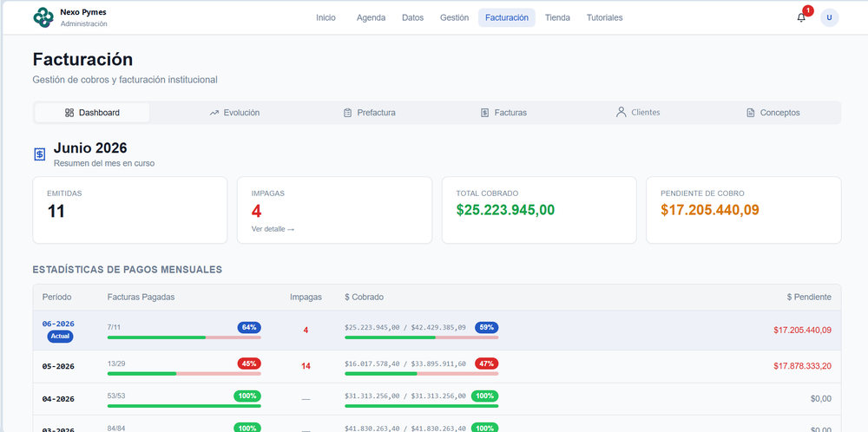Open the user avatar menu labeled U
Viewport: 868px width, 432px height.
[x=829, y=17]
